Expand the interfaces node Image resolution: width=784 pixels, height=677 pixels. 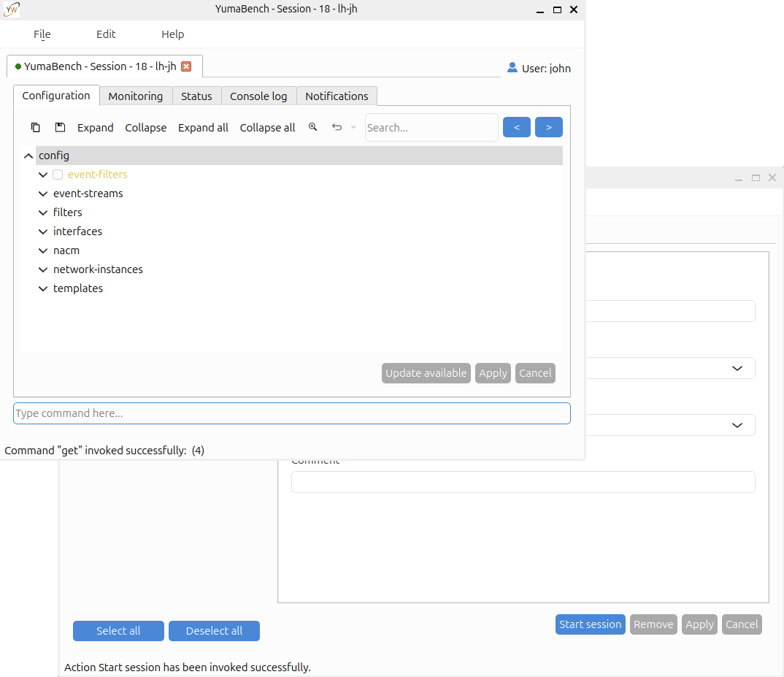tap(43, 232)
